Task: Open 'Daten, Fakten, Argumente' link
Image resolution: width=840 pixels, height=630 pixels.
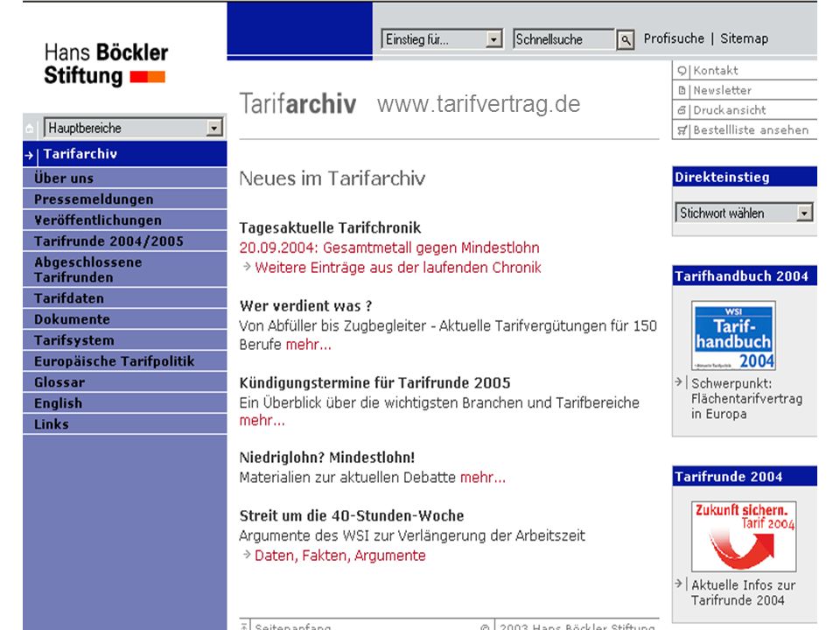Action: click(340, 556)
